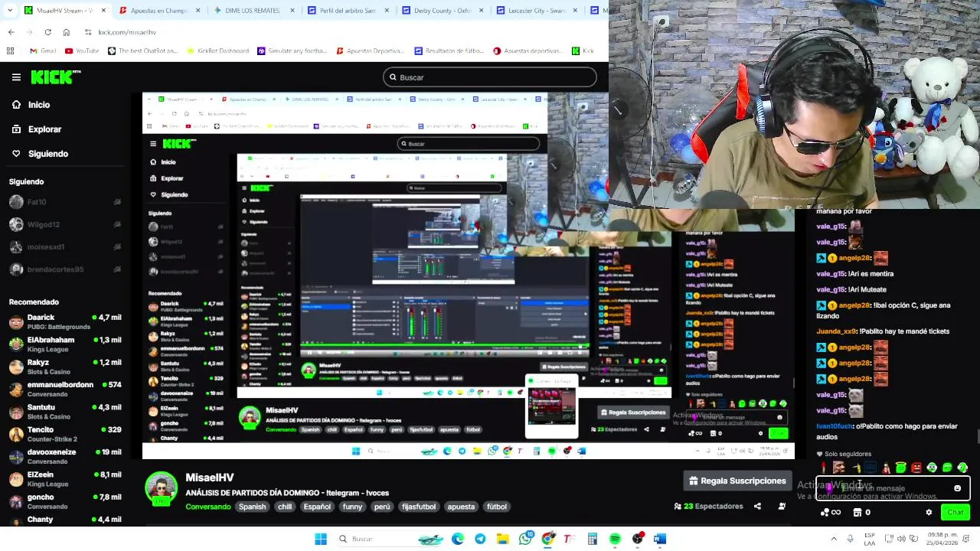Expand the browser tab search dropdown
This screenshot has height=551, width=980.
tap(11, 11)
